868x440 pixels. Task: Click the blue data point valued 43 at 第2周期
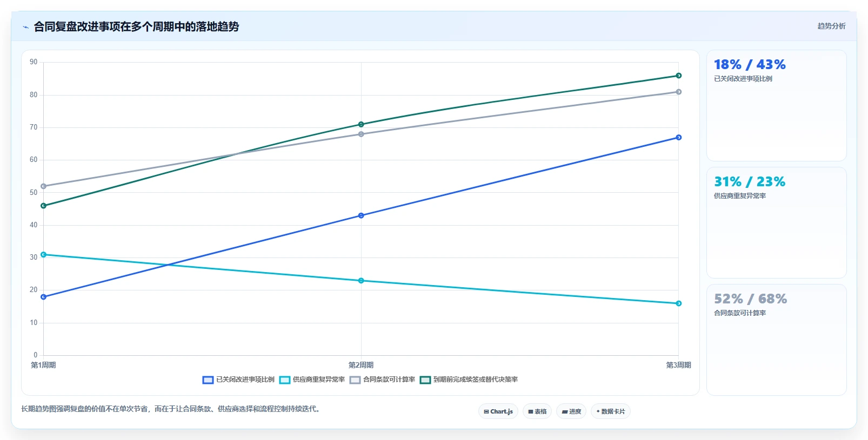pyautogui.click(x=361, y=215)
